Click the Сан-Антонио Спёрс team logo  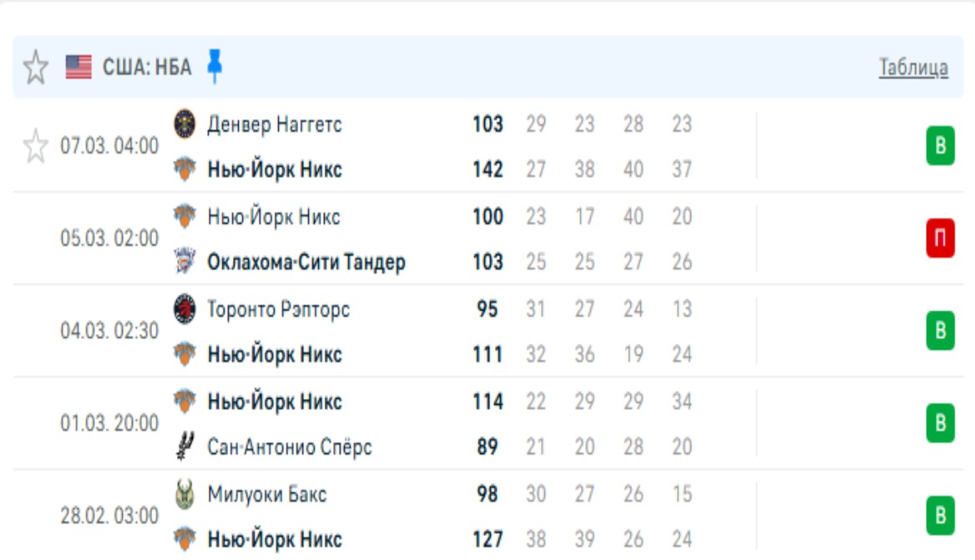coord(184,446)
